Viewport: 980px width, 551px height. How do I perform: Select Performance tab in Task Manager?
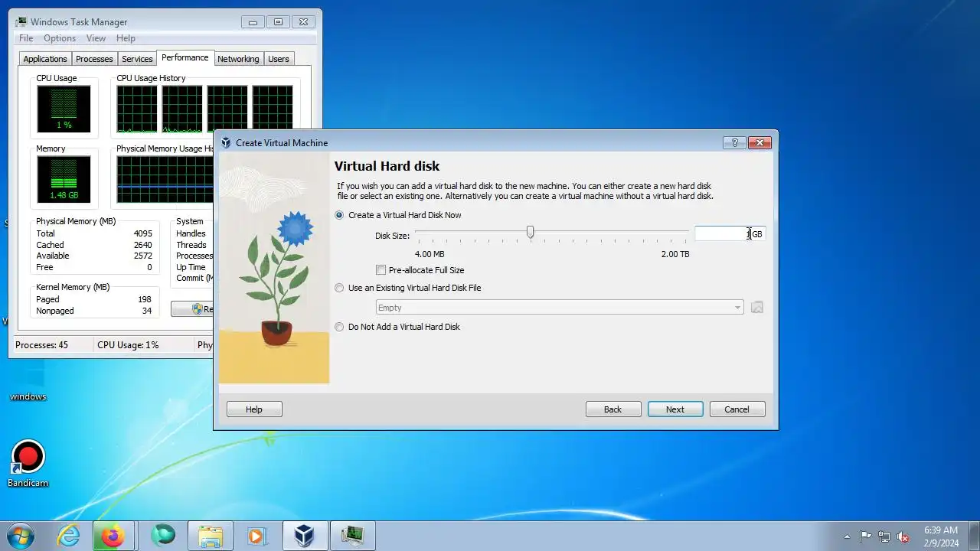[x=185, y=57]
